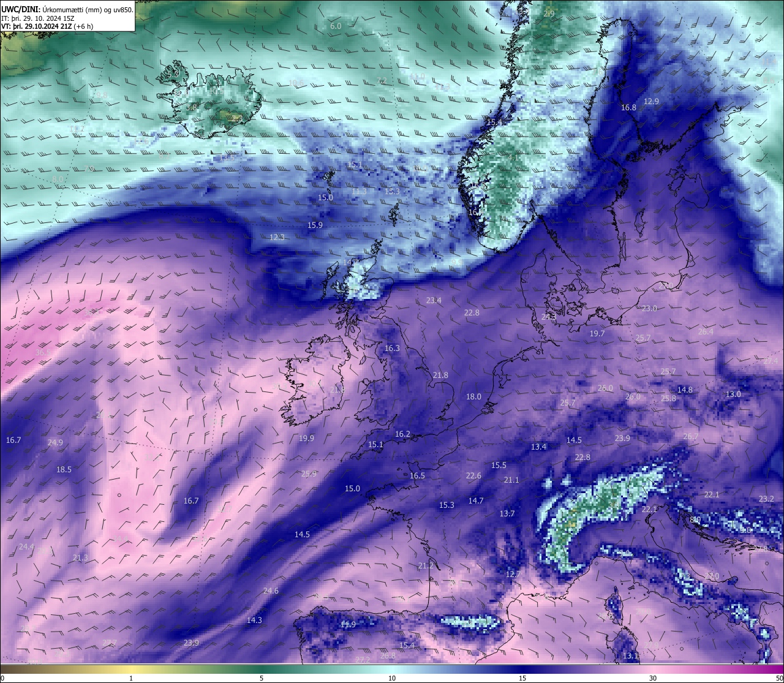784x683 pixels.
Task: Click the 21.1 value label
Action: [511, 480]
